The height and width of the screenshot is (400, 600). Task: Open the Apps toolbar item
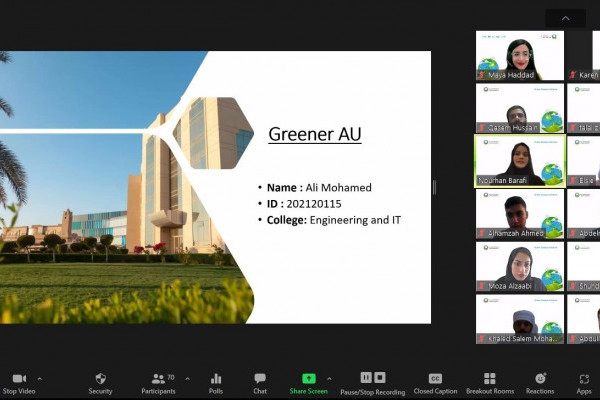pyautogui.click(x=584, y=379)
